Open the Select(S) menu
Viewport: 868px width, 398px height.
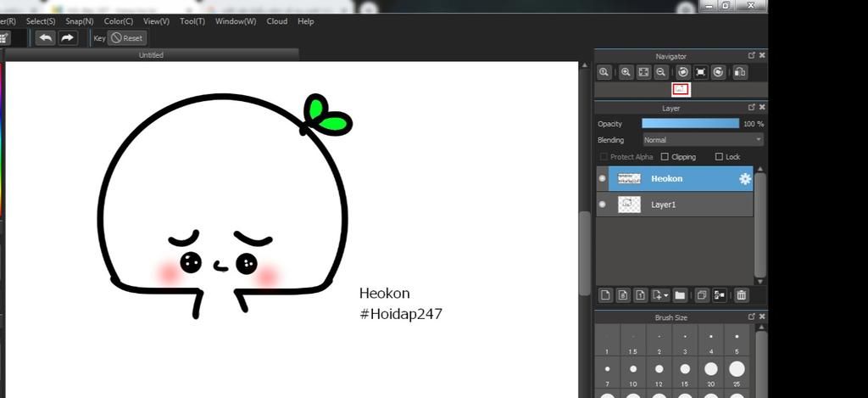[x=41, y=21]
